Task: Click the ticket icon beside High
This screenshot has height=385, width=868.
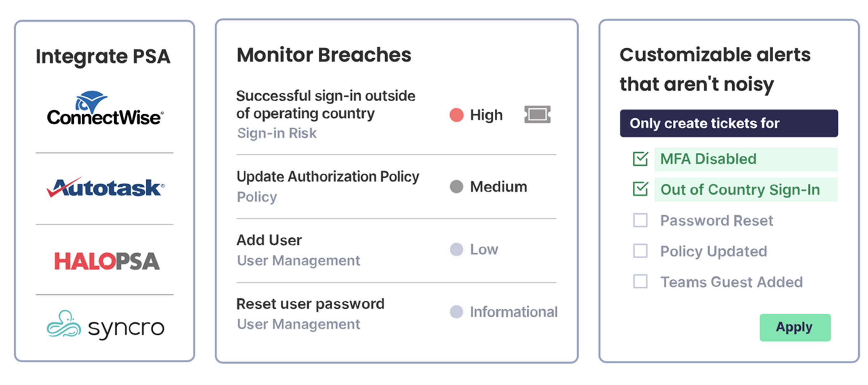Action: click(x=537, y=115)
